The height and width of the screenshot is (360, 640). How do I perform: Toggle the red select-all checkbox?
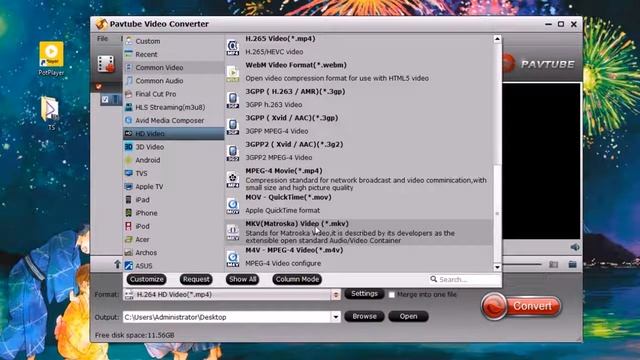pyautogui.click(x=98, y=87)
